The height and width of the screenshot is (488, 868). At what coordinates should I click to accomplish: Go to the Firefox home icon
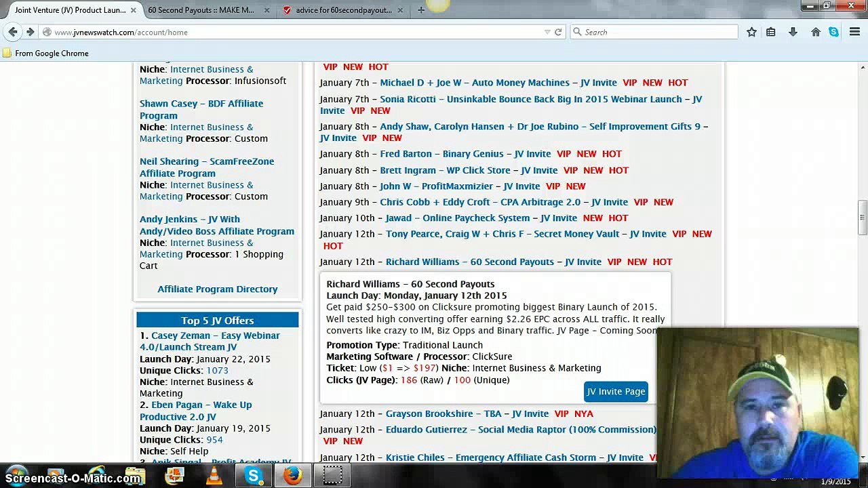coord(816,32)
